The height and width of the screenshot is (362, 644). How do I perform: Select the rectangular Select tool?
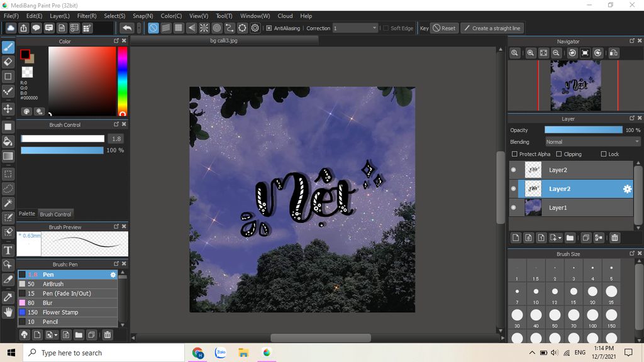coord(8,174)
